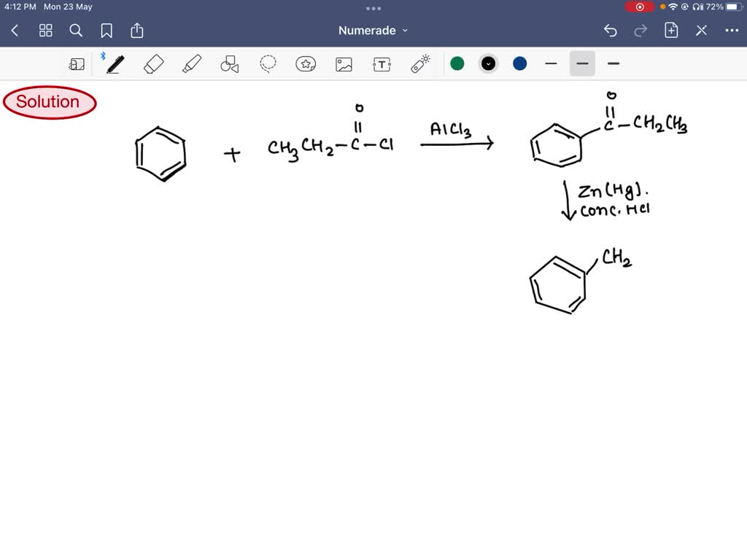Screen dimensions: 747x560
Task: Open the Share menu
Action: click(137, 31)
